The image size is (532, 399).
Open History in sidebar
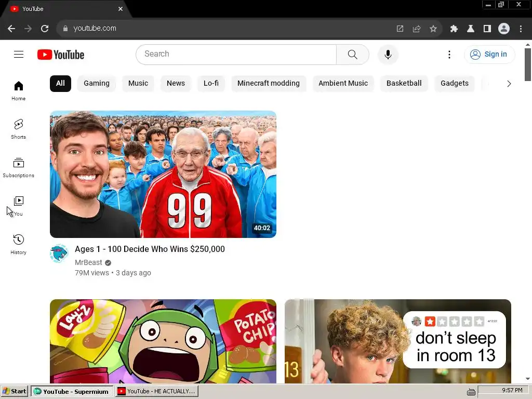[18, 245]
